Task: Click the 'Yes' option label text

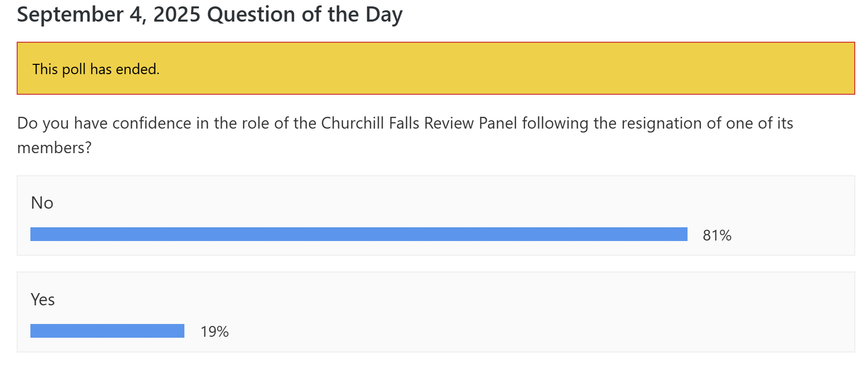Action: click(x=42, y=300)
